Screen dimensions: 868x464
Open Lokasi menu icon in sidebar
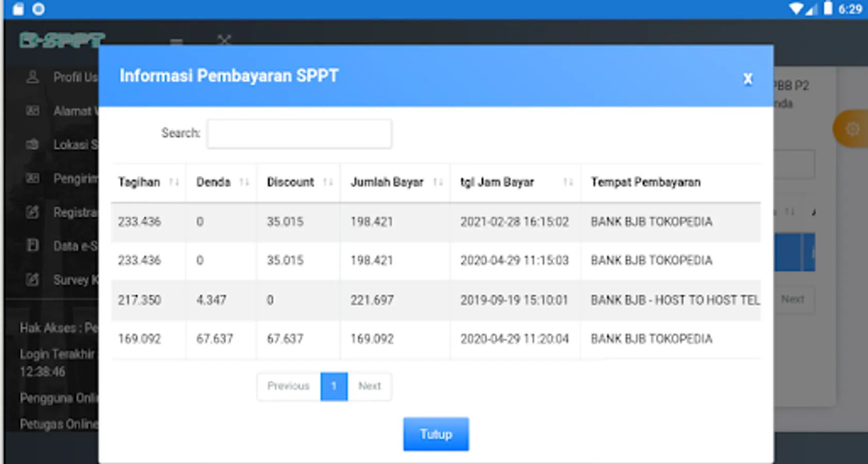[33, 145]
